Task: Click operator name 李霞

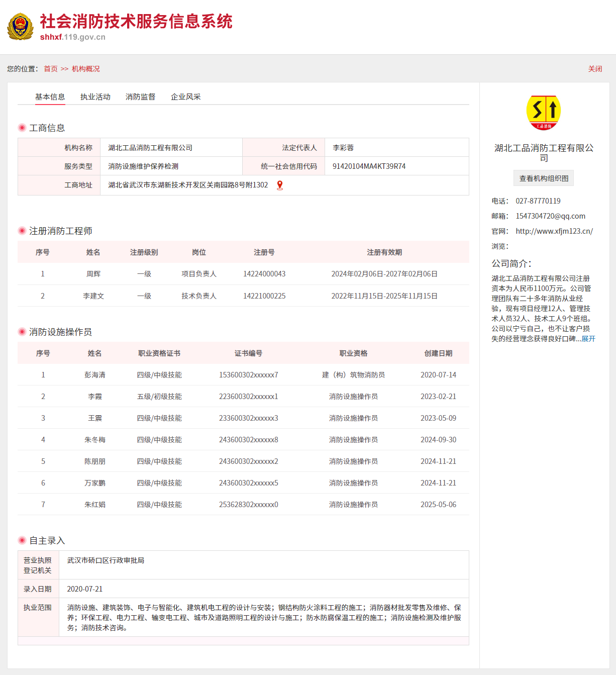Action: point(95,397)
